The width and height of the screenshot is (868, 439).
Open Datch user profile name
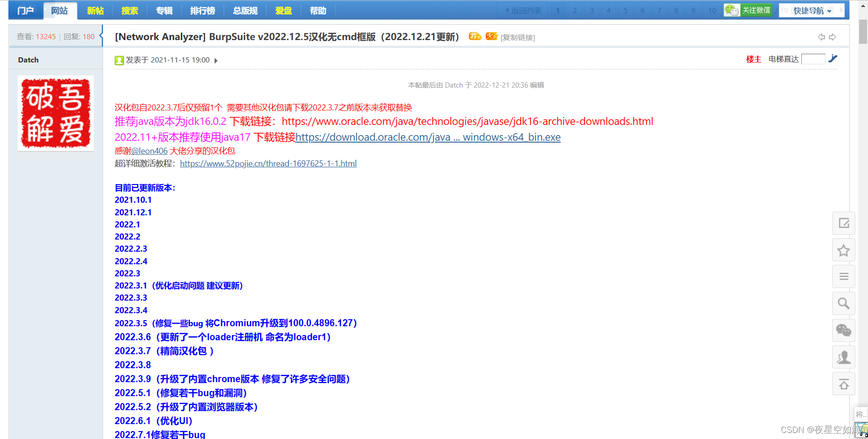click(28, 60)
